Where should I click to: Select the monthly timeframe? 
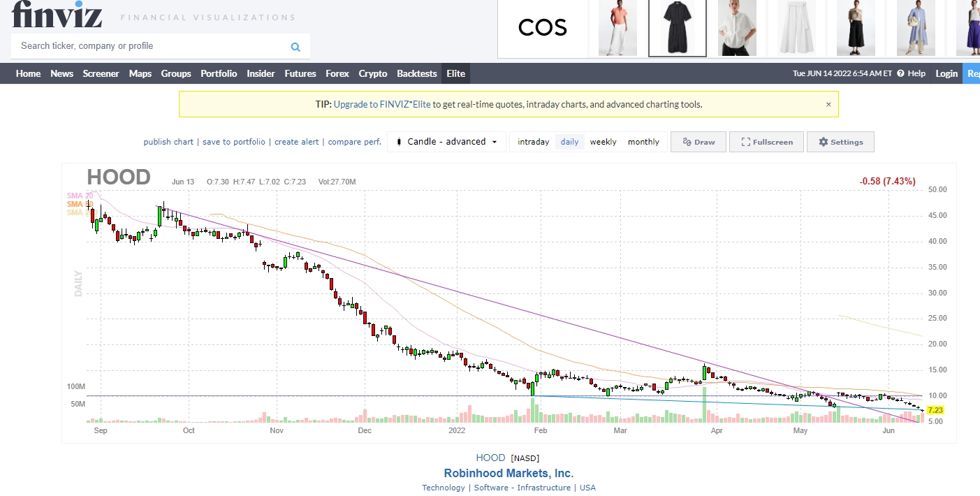643,142
